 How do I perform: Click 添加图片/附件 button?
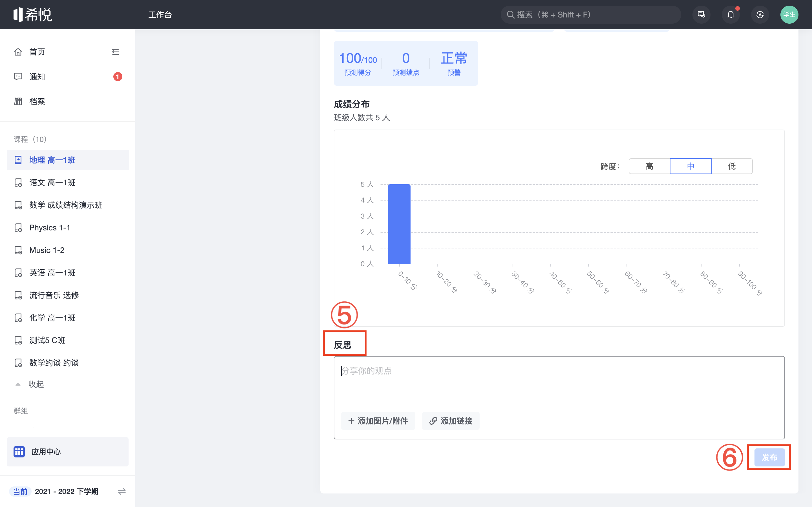pos(378,421)
